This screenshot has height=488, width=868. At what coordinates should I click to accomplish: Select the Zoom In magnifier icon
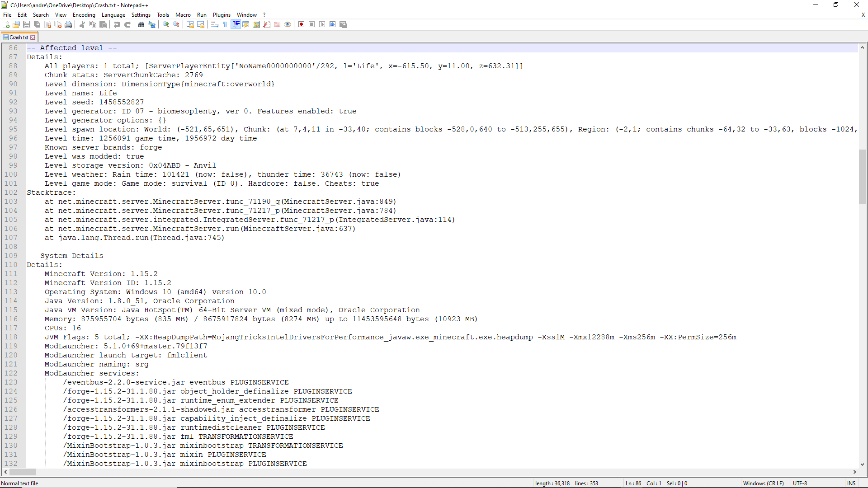[x=166, y=24]
